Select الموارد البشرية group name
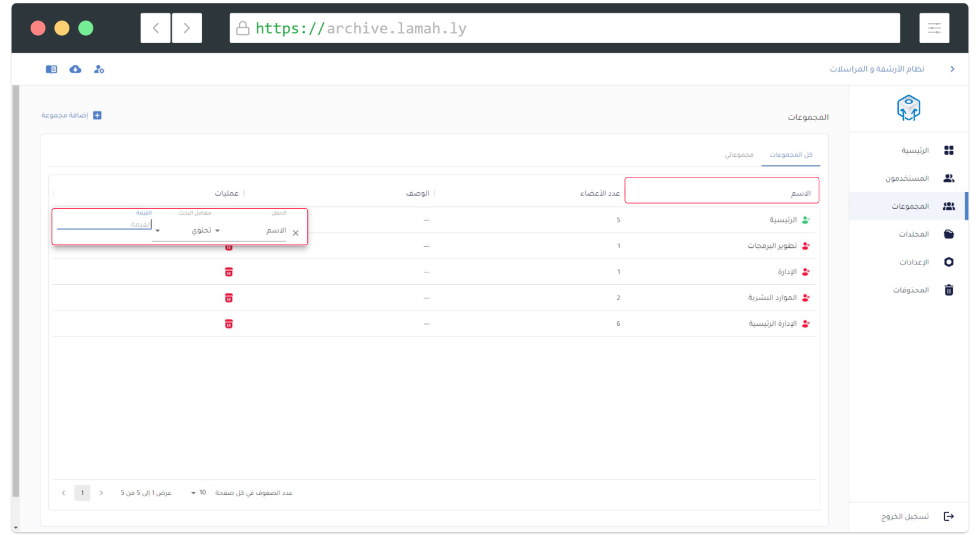 772,298
